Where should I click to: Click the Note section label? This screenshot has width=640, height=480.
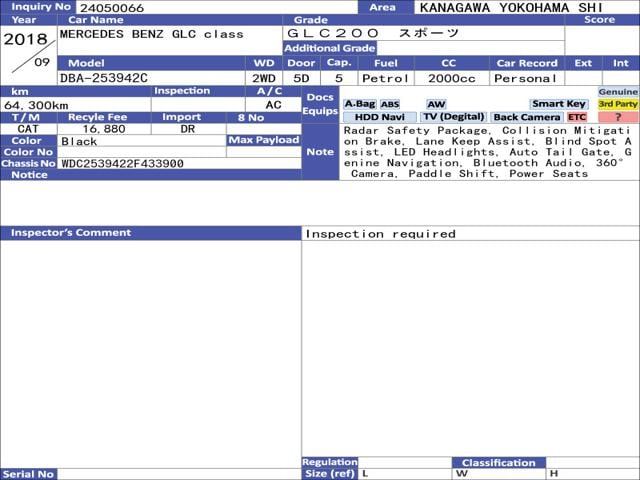(320, 152)
